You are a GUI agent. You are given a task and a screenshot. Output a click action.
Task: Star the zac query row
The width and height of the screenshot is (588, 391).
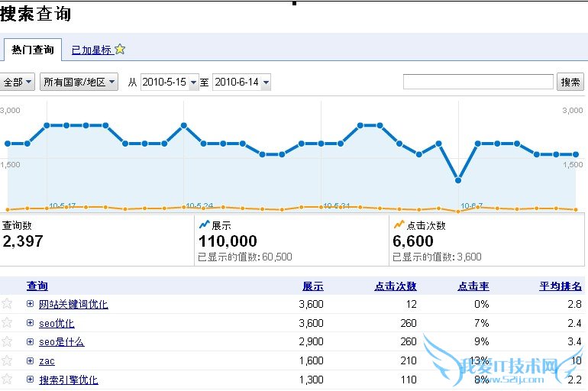point(7,360)
